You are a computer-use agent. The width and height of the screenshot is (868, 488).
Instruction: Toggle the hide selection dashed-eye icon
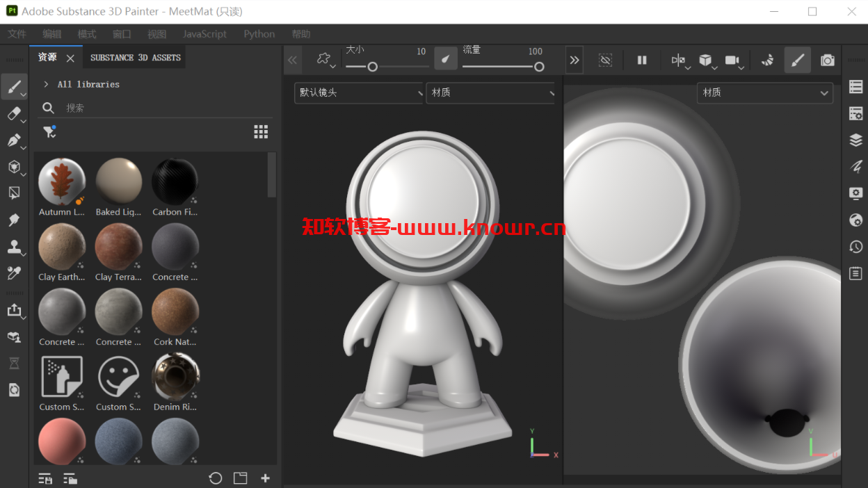(x=605, y=60)
